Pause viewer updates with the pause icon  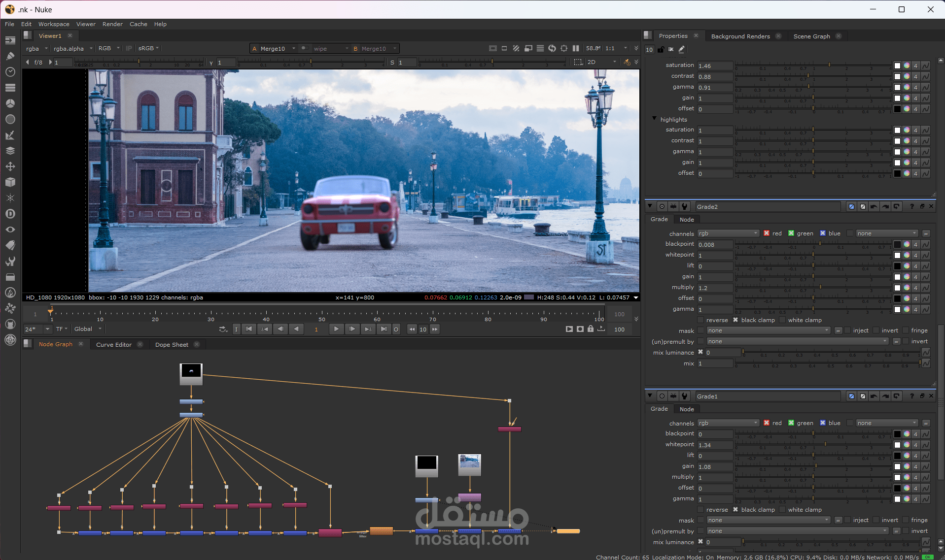click(576, 48)
